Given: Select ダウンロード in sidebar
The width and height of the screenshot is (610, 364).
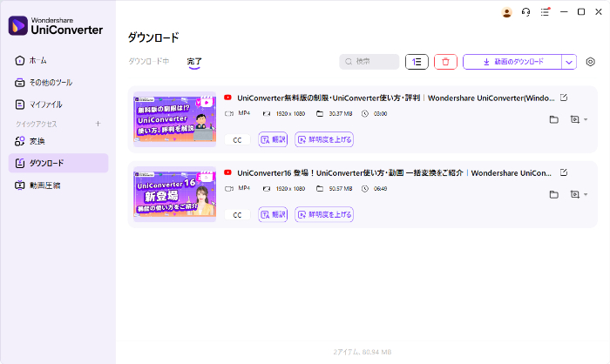Looking at the screenshot, I should pyautogui.click(x=58, y=163).
